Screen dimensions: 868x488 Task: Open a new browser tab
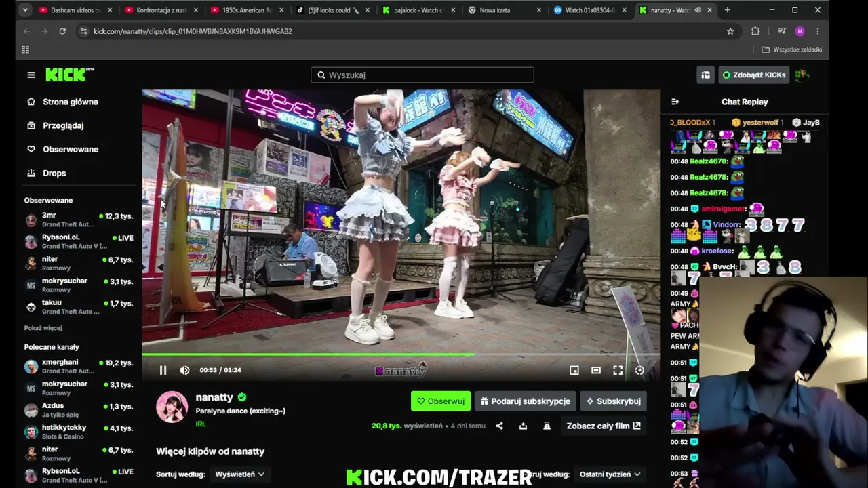[x=727, y=10]
